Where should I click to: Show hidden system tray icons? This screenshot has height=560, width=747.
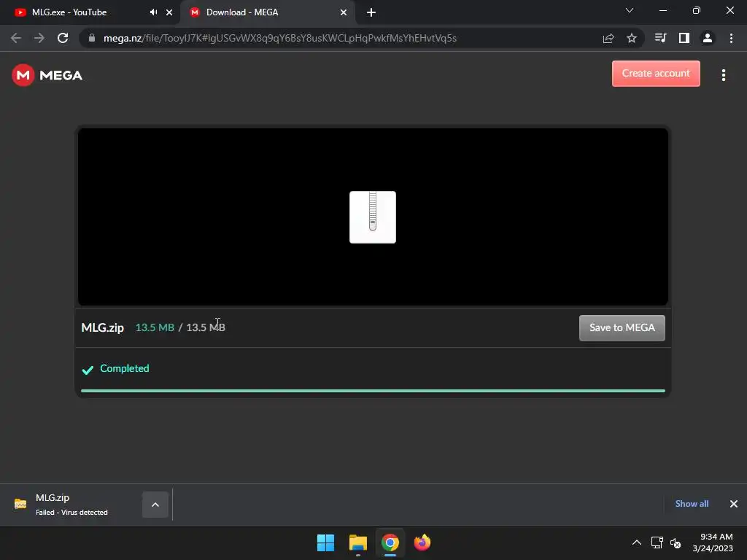coord(636,542)
